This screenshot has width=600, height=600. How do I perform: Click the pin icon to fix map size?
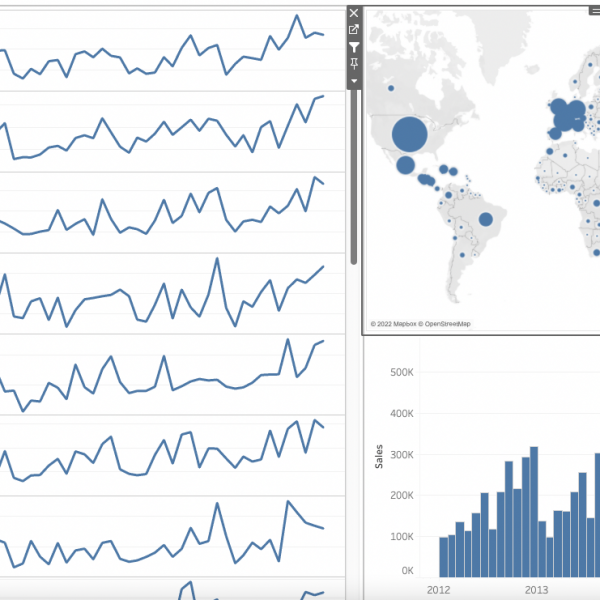click(x=354, y=63)
